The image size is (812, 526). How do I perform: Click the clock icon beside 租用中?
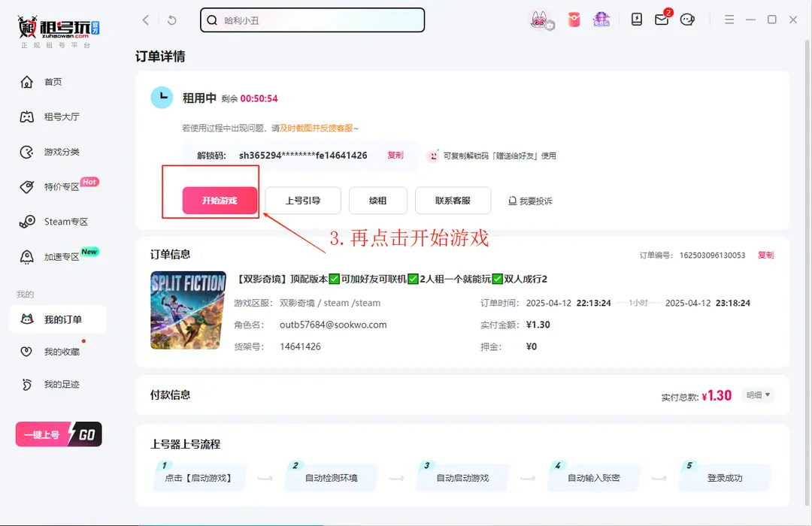pyautogui.click(x=162, y=98)
